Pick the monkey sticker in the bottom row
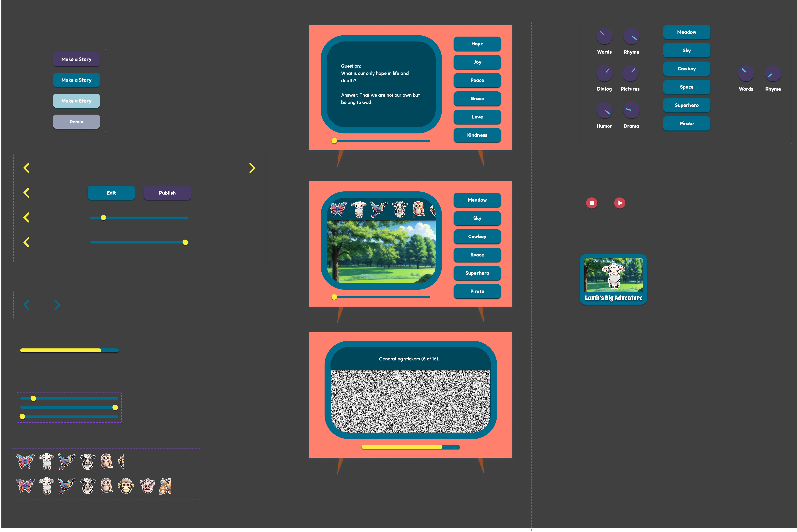This screenshot has height=532, width=797. point(126,486)
